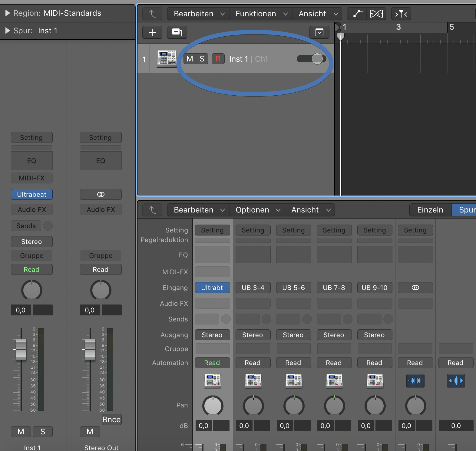Click the UB 9-10 channel drum machine icon

(x=375, y=381)
